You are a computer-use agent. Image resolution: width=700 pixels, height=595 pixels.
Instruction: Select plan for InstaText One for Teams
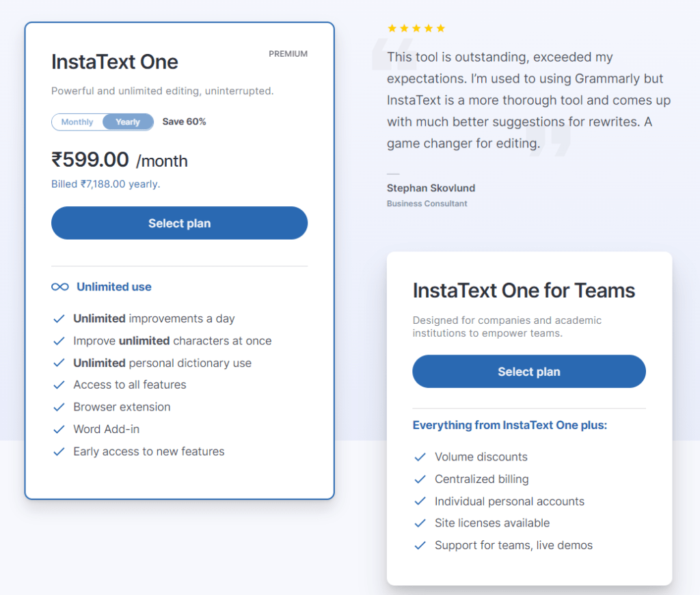[x=529, y=372]
